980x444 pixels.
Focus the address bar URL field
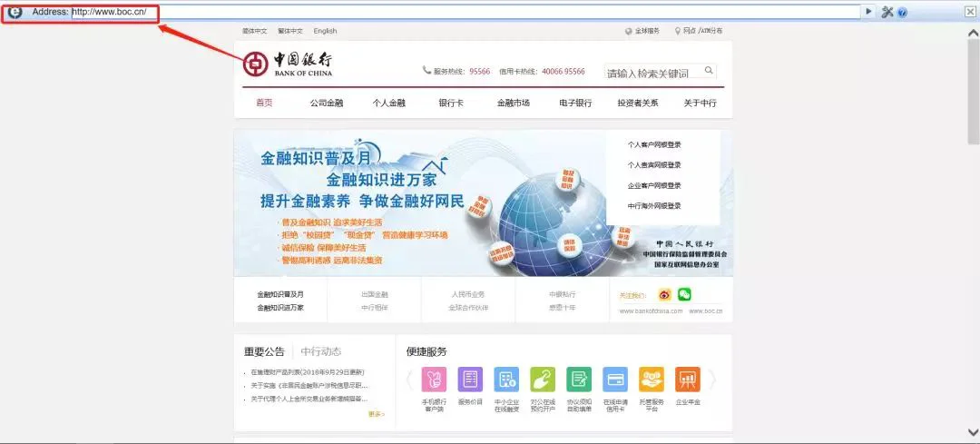click(465, 12)
